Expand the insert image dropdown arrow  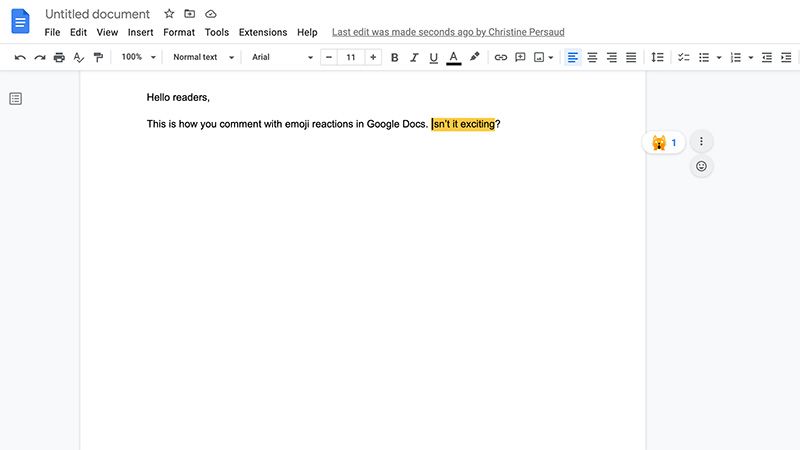(x=551, y=58)
